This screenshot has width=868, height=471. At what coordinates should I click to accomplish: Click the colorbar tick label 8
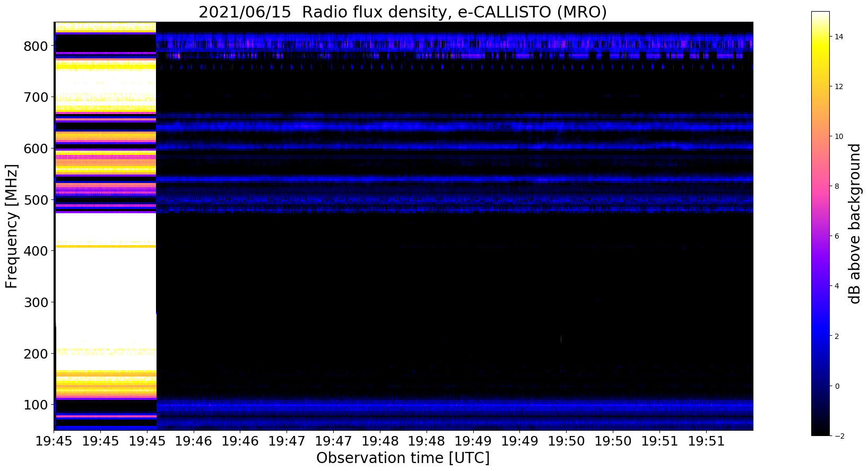click(837, 186)
